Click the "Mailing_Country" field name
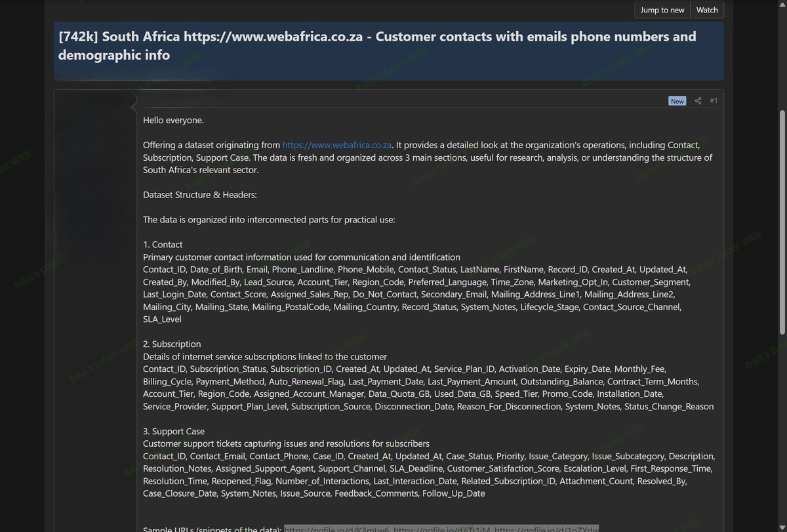 [365, 307]
